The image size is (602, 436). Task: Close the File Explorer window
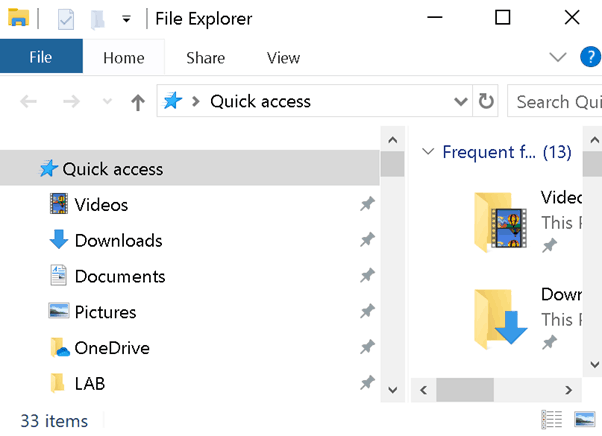click(572, 18)
